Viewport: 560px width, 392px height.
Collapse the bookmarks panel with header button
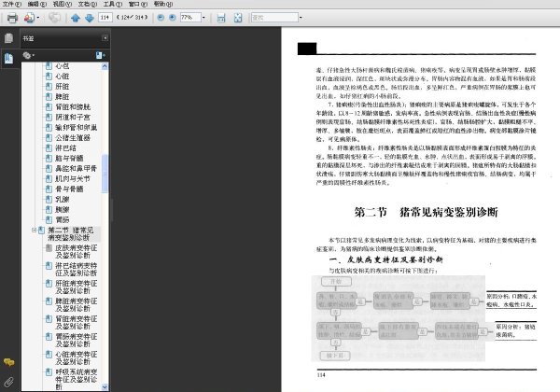(x=105, y=38)
